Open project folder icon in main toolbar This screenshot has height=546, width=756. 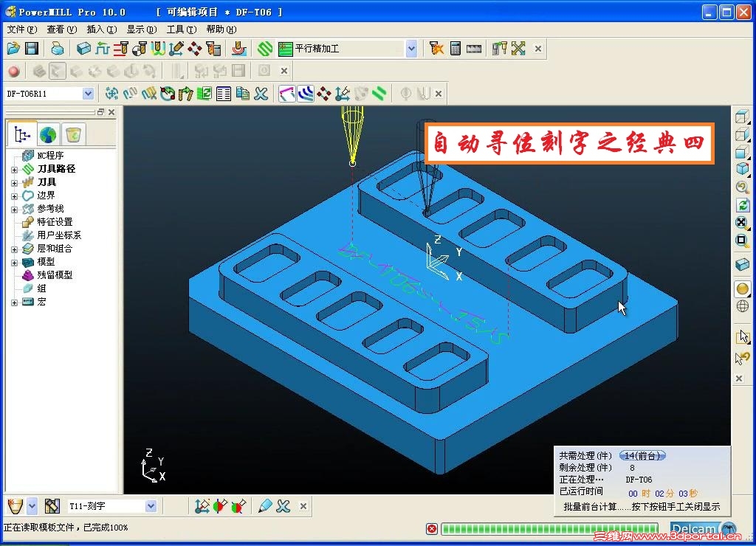[x=13, y=48]
